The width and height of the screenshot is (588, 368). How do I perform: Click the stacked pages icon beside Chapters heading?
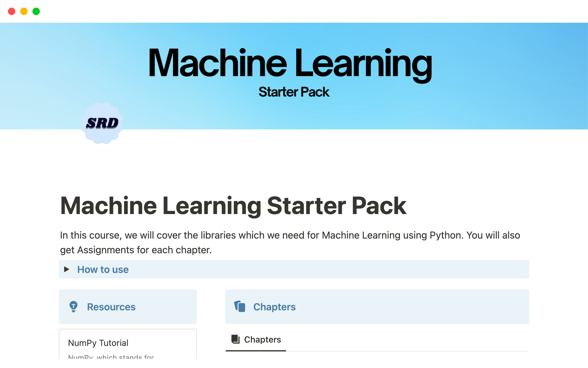coord(240,306)
